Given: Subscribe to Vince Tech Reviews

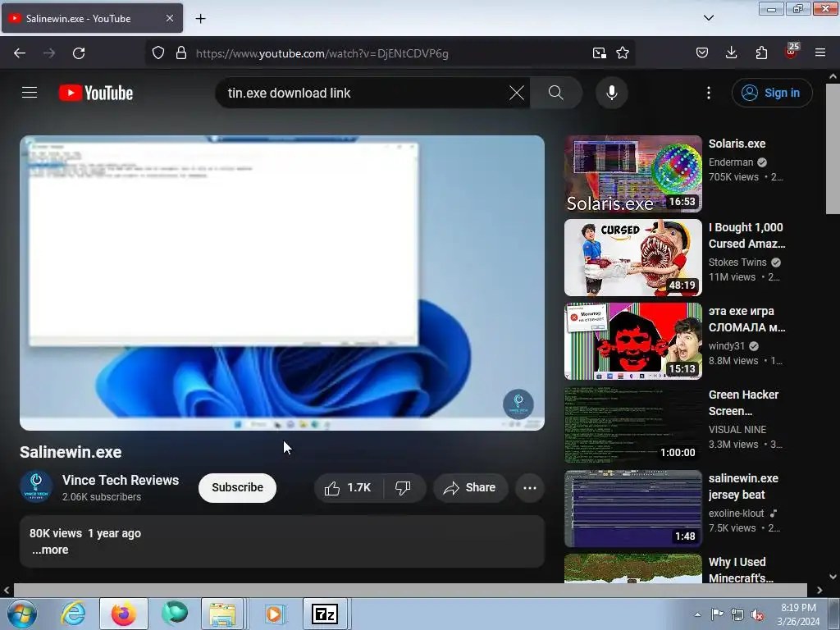Looking at the screenshot, I should click(237, 487).
